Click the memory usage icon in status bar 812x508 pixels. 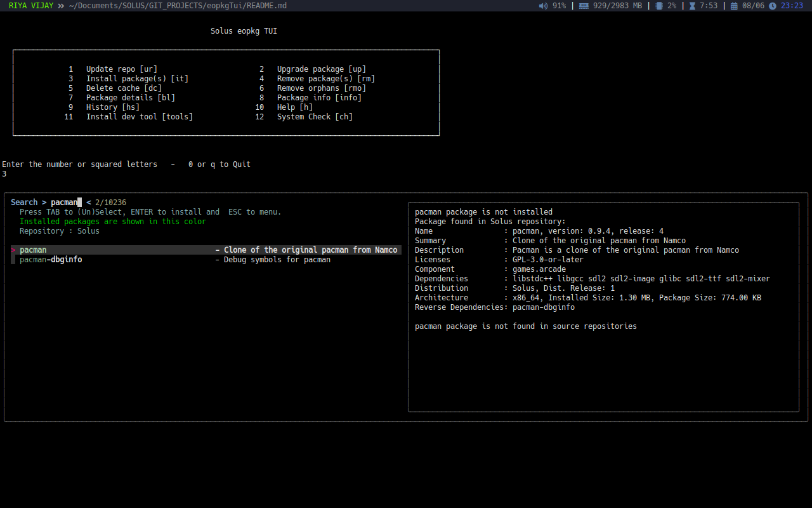point(584,6)
